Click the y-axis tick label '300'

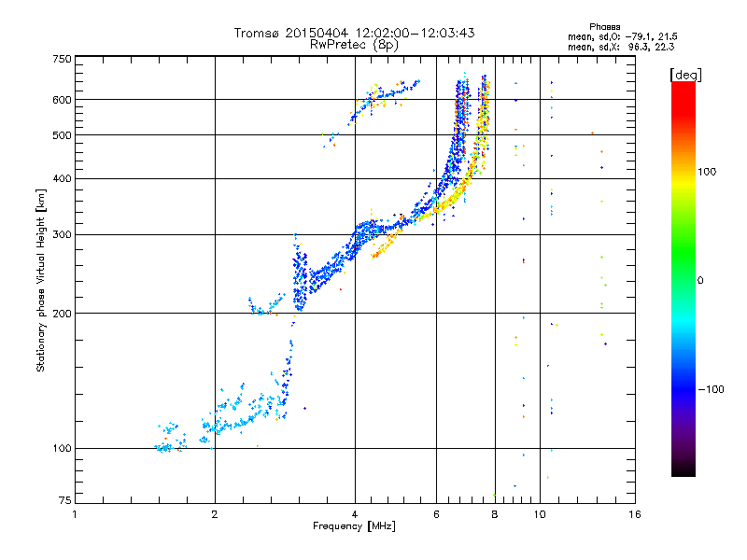tap(62, 234)
